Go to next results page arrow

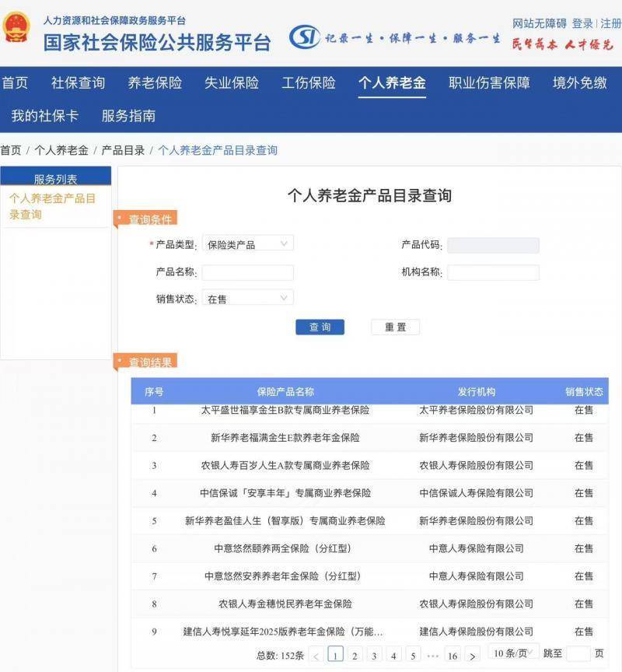pyautogui.click(x=472, y=656)
